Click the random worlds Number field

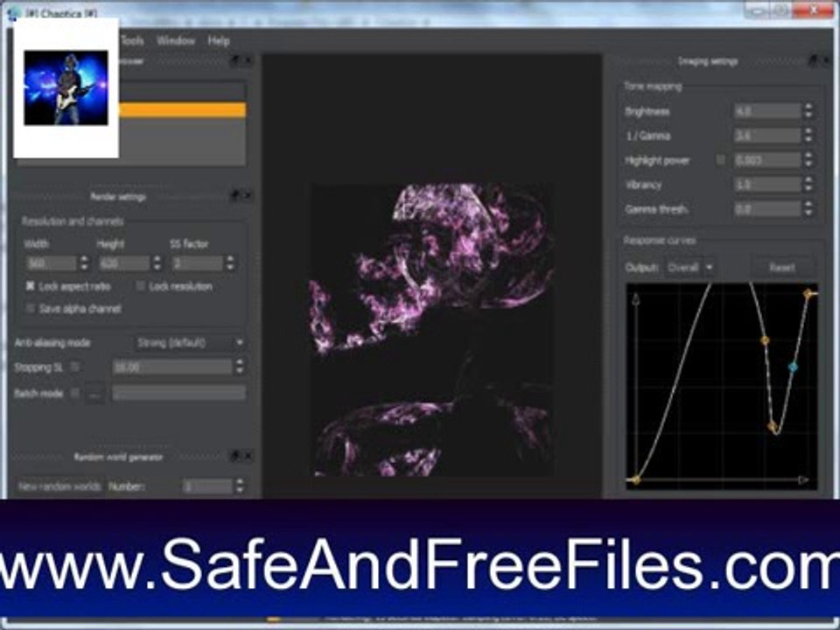pos(208,486)
